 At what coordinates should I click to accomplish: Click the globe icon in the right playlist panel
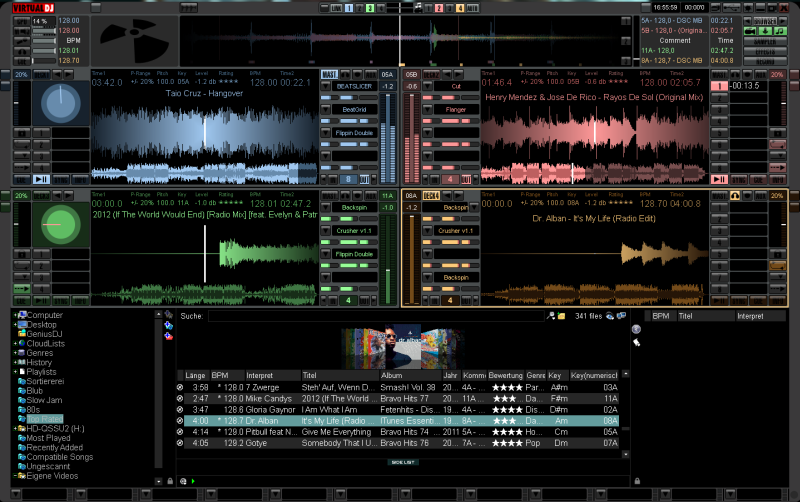coord(636,329)
